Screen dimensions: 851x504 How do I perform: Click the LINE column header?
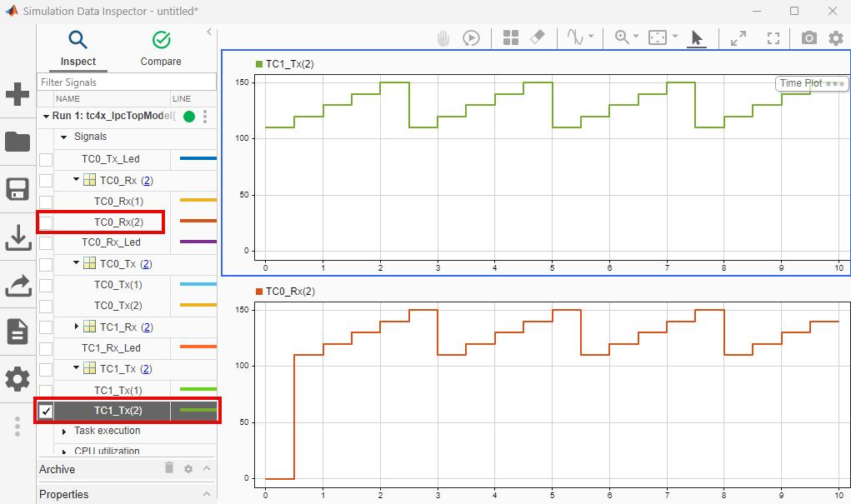click(x=182, y=99)
